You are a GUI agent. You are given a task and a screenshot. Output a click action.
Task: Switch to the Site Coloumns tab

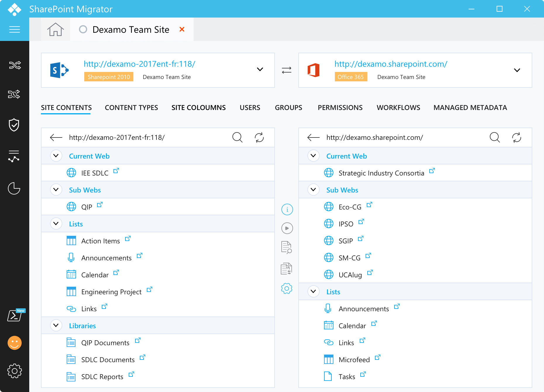(x=199, y=108)
